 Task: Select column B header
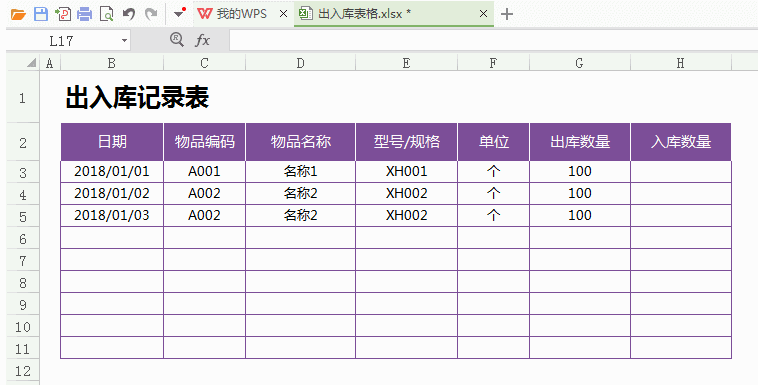pyautogui.click(x=112, y=63)
